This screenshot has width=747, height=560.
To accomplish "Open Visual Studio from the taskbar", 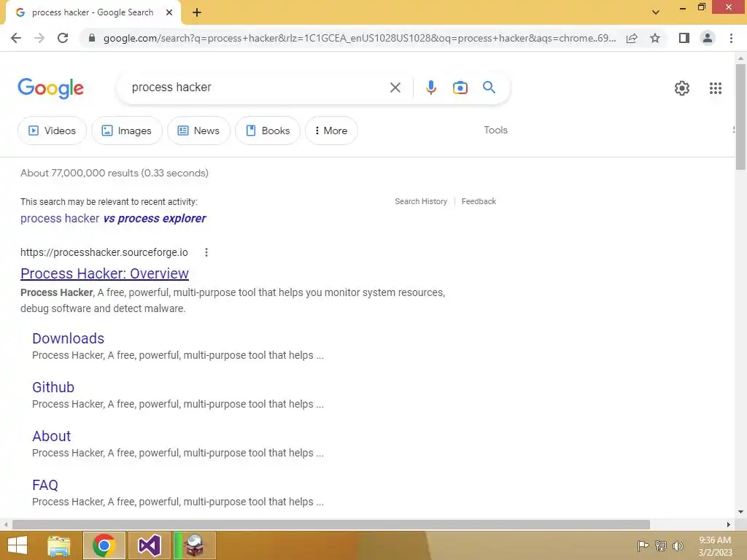I will [x=149, y=545].
